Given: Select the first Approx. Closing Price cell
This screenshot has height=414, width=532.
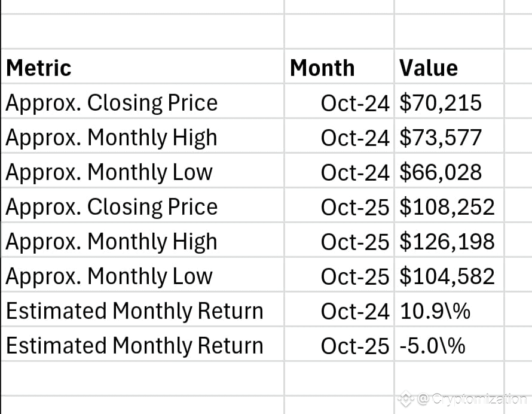Looking at the screenshot, I should 142,102.
